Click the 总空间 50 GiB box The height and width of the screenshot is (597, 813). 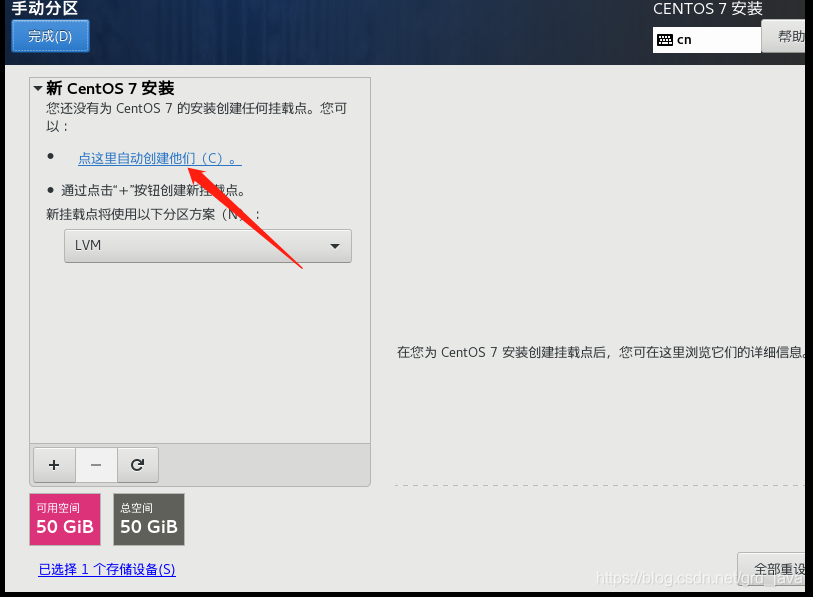[x=149, y=519]
